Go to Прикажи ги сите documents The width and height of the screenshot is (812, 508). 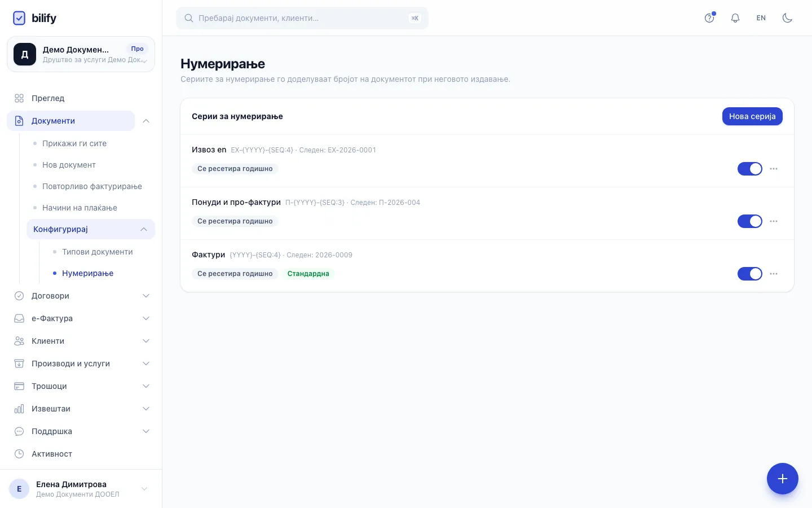74,143
